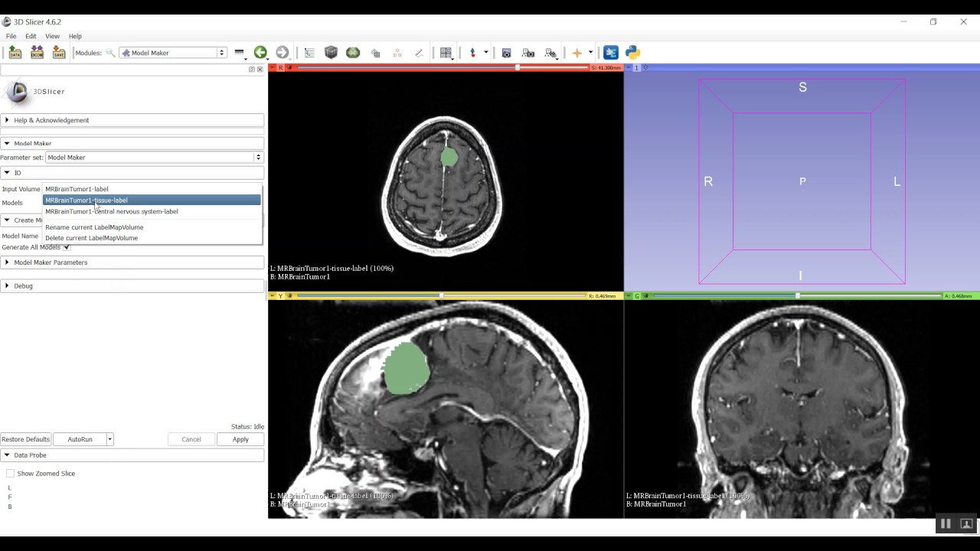
Task: Go forward to next module arrow
Action: (282, 53)
